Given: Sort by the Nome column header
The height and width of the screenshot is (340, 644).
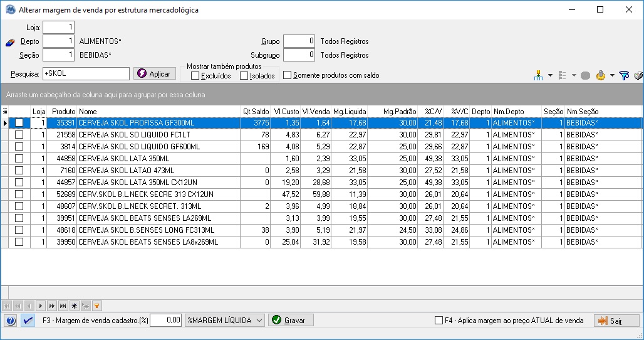Looking at the screenshot, I should [x=158, y=112].
